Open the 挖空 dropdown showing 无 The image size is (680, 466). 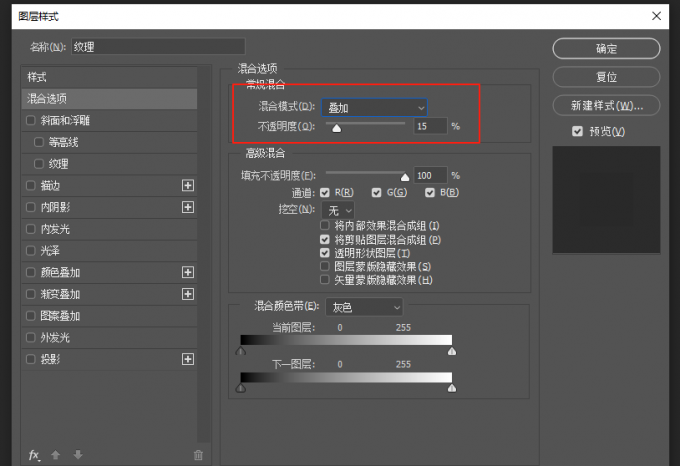click(x=338, y=211)
